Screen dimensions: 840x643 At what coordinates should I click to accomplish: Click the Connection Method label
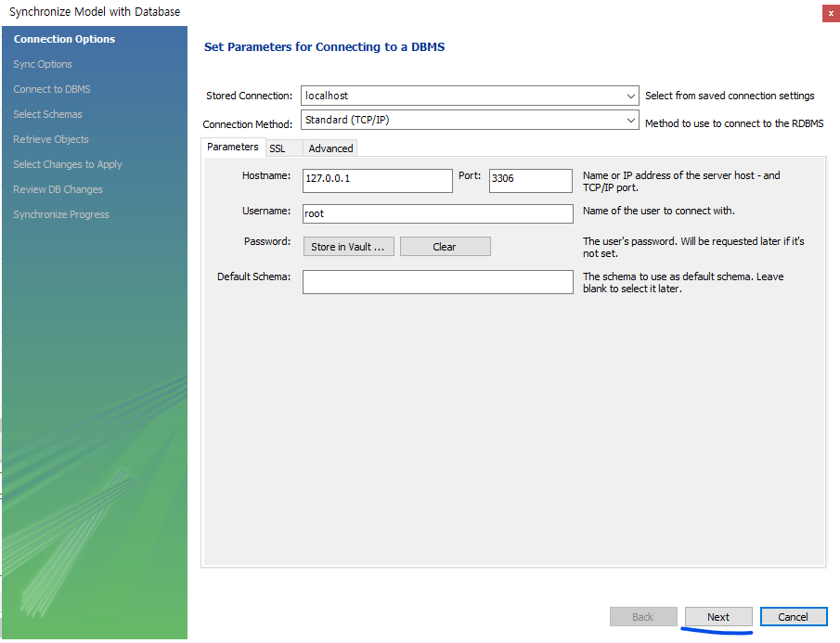(x=247, y=124)
